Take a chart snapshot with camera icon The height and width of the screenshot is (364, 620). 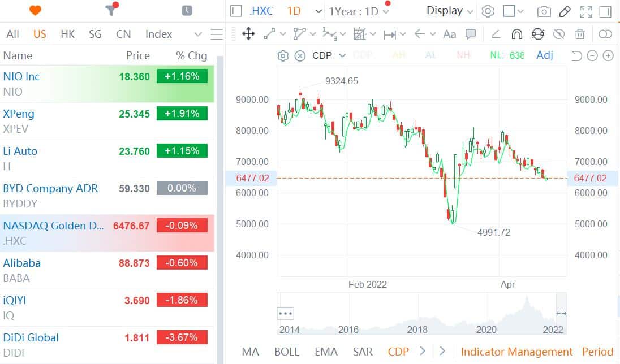click(544, 11)
